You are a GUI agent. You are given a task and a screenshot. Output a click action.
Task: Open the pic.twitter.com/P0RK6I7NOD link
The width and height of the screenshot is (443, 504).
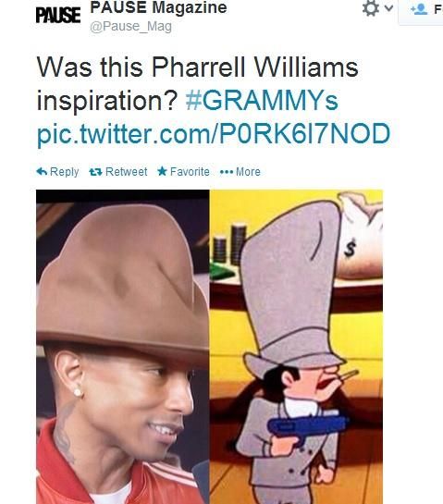pyautogui.click(x=214, y=134)
